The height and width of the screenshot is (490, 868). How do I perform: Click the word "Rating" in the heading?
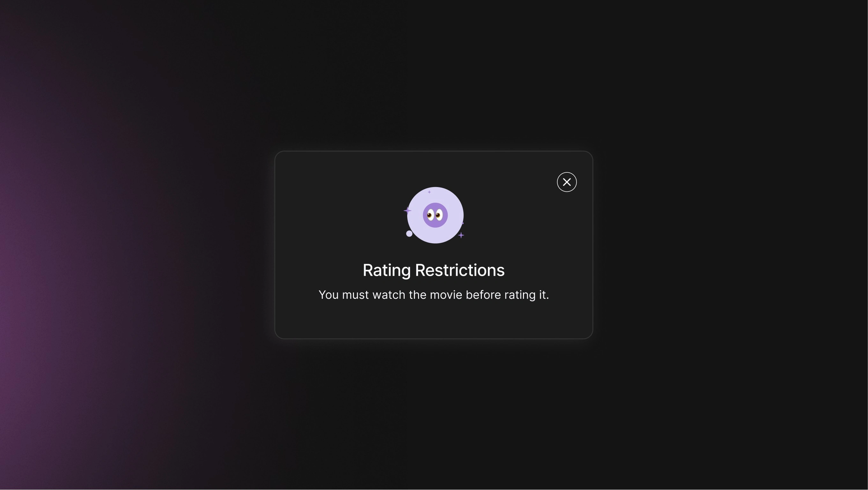click(x=386, y=270)
